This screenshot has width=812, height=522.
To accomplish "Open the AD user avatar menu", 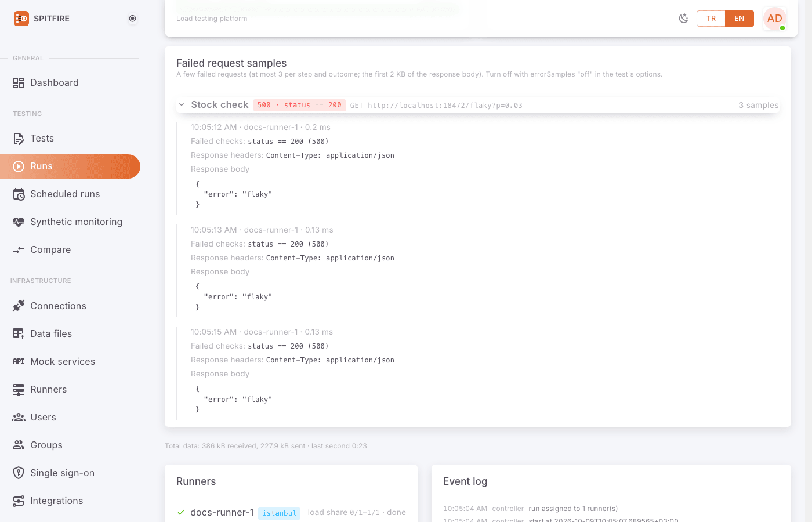I will 775,19.
